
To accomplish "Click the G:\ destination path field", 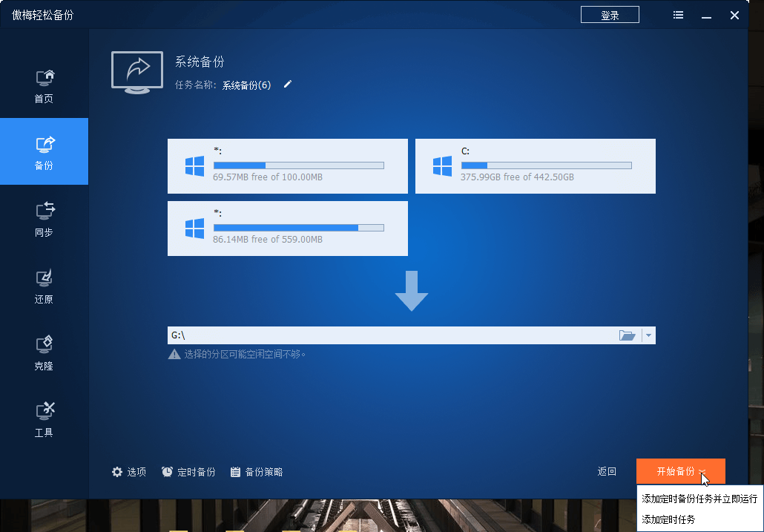I will [x=392, y=336].
